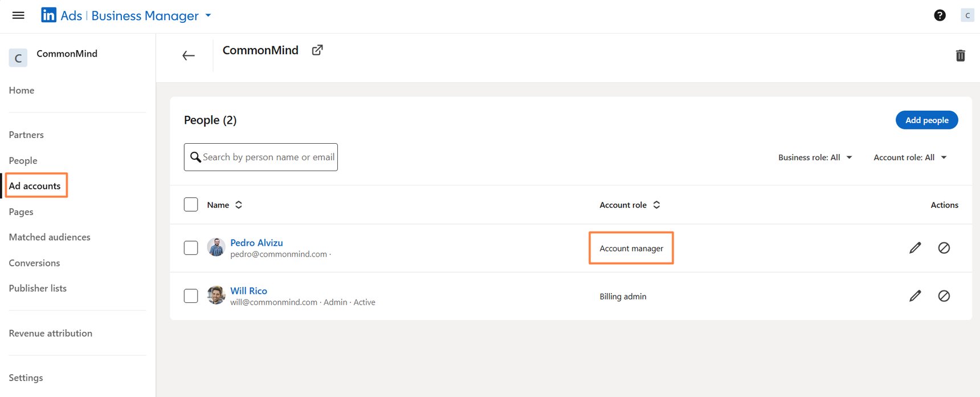Click the search by person name field
The height and width of the screenshot is (397, 980).
[x=261, y=157]
